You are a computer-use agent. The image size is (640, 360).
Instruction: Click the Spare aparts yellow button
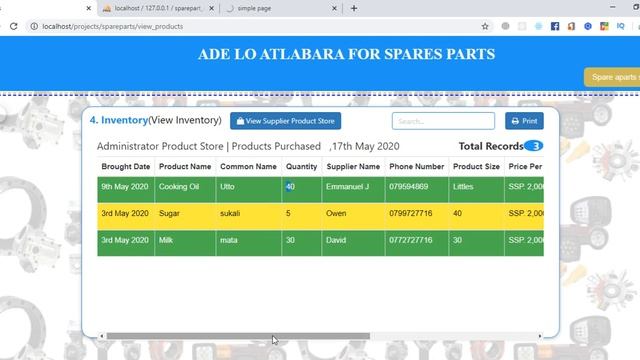[x=612, y=77]
